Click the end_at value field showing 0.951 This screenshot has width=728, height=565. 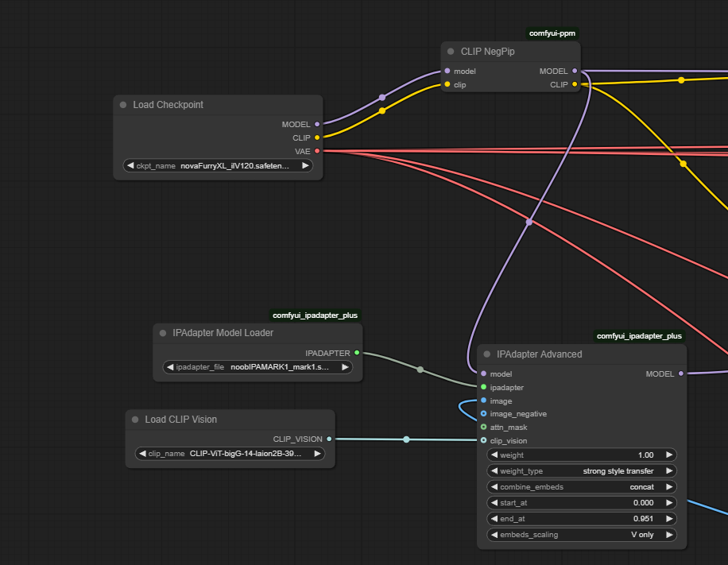tap(582, 519)
